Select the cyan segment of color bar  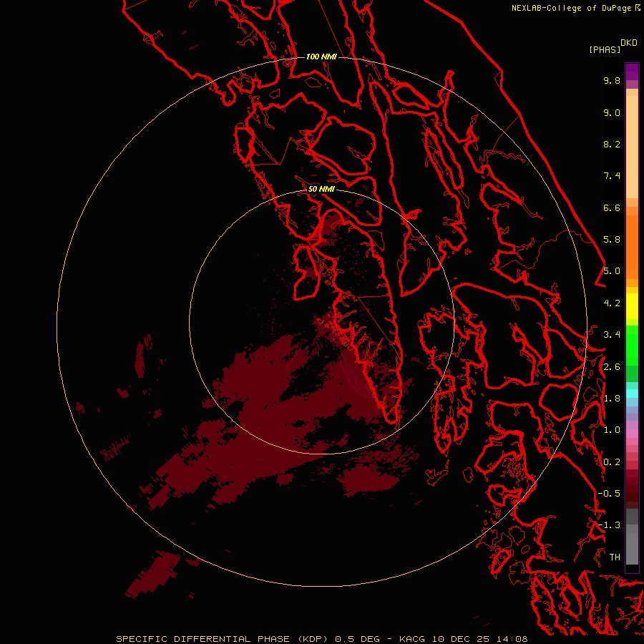(632, 394)
